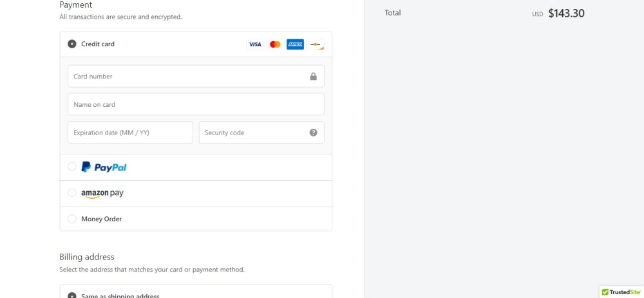The width and height of the screenshot is (644, 298).
Task: Select the Credit card radio button
Action: [72, 44]
